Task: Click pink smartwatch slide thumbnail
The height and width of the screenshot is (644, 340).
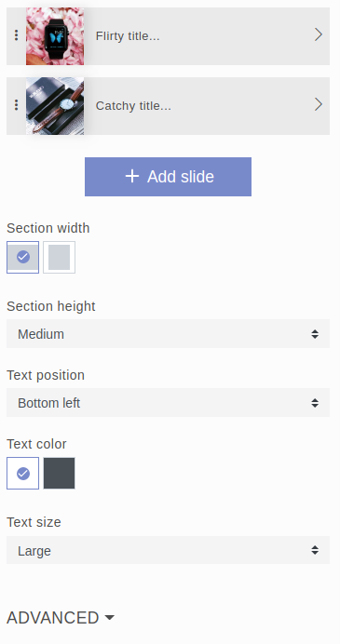Action: click(55, 36)
